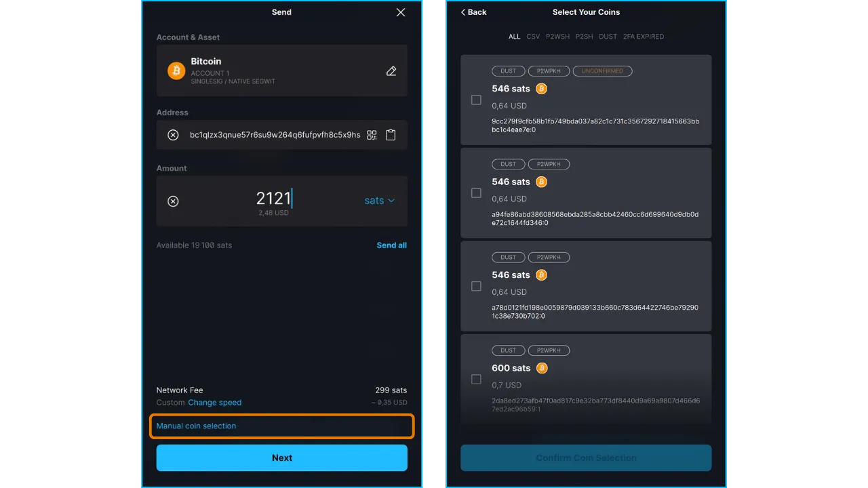Viewport: 868px width, 488px height.
Task: Scan a QR code for the address
Action: point(372,135)
